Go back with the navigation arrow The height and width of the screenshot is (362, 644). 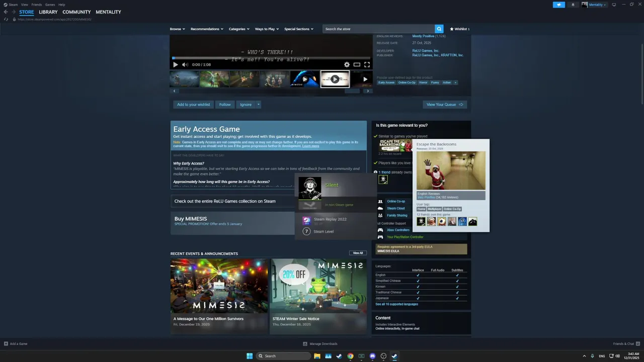6,12
